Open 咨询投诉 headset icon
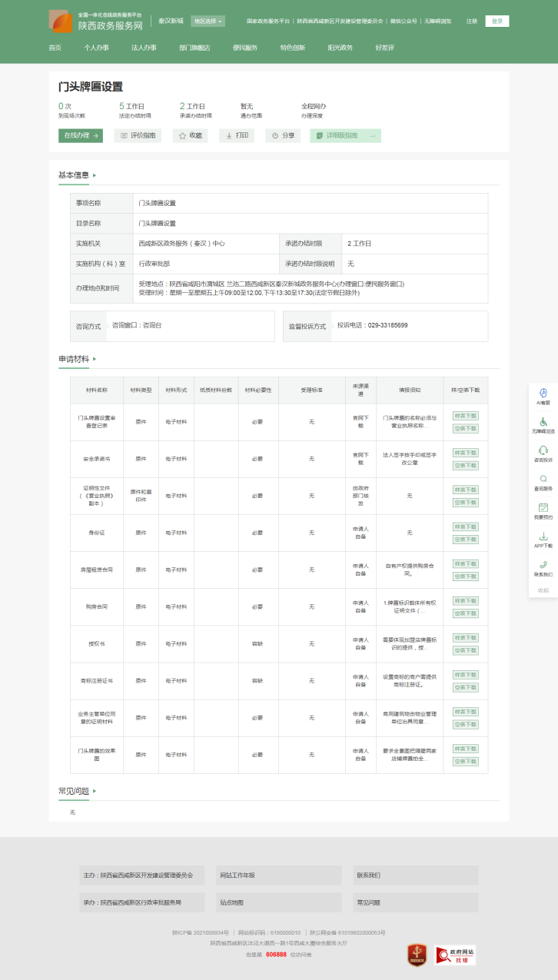558x980 pixels. 543,450
